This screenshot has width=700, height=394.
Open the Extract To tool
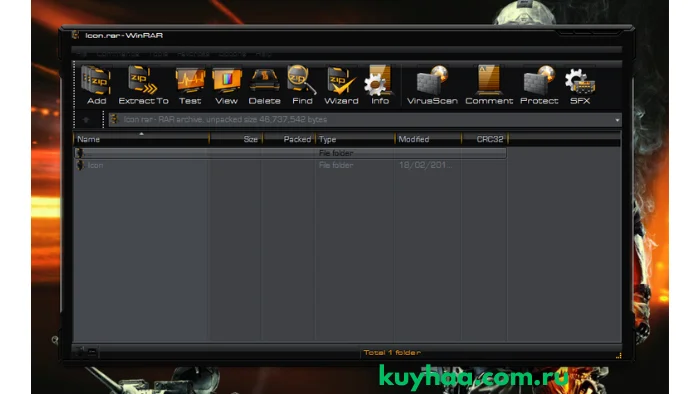[143, 85]
